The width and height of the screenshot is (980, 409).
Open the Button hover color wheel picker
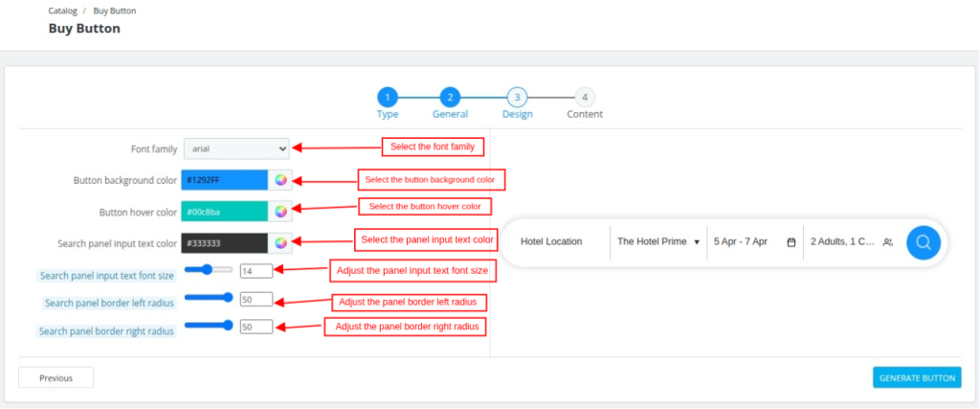click(x=280, y=212)
